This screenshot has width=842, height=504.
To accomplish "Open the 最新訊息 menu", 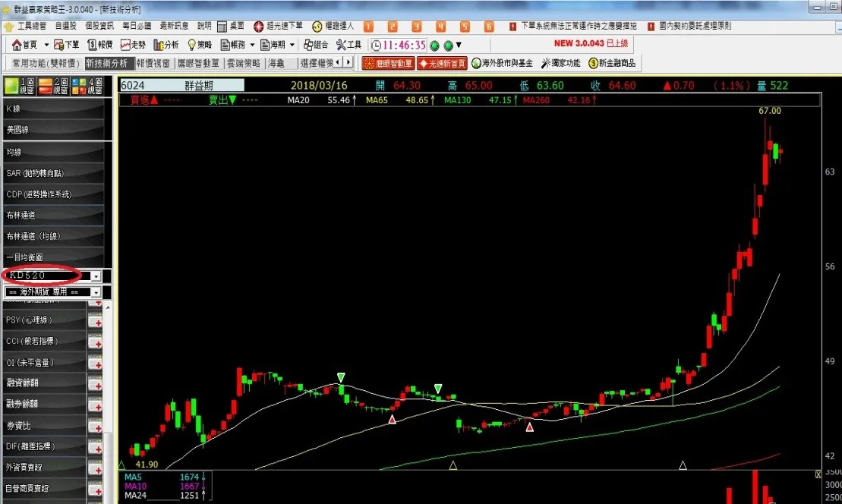I will pos(175,26).
